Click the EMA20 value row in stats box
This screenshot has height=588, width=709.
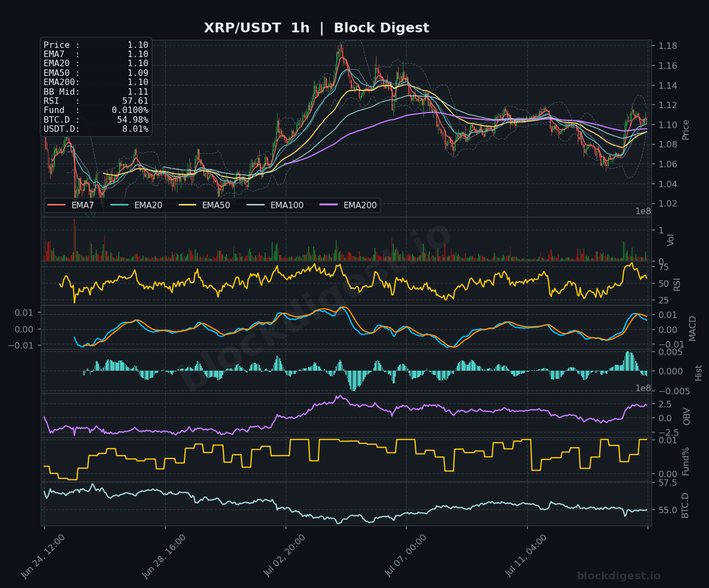(x=96, y=63)
